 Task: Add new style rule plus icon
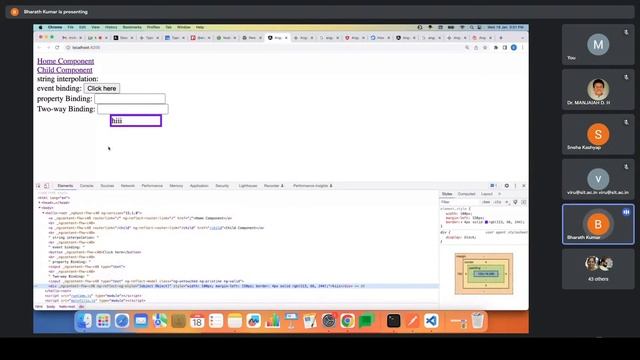tap(507, 202)
